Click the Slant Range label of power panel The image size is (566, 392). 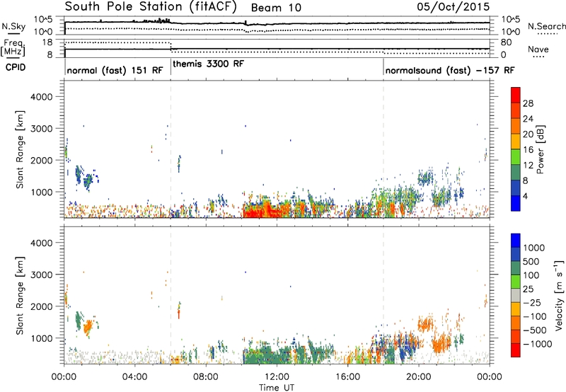pyautogui.click(x=20, y=149)
